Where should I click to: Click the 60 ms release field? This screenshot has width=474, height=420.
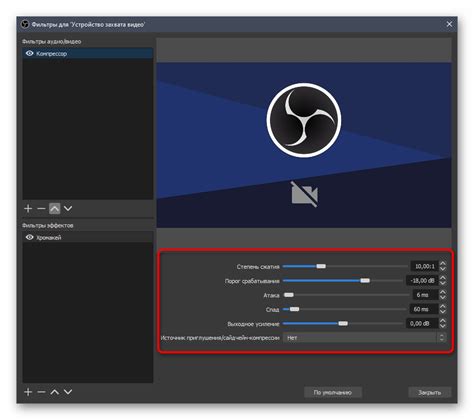pos(424,309)
